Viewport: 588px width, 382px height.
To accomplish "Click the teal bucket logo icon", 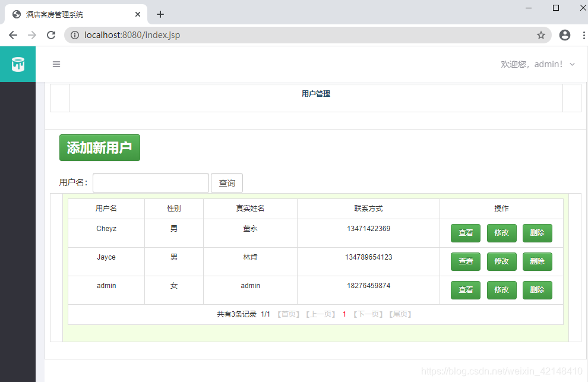I will [x=18, y=64].
